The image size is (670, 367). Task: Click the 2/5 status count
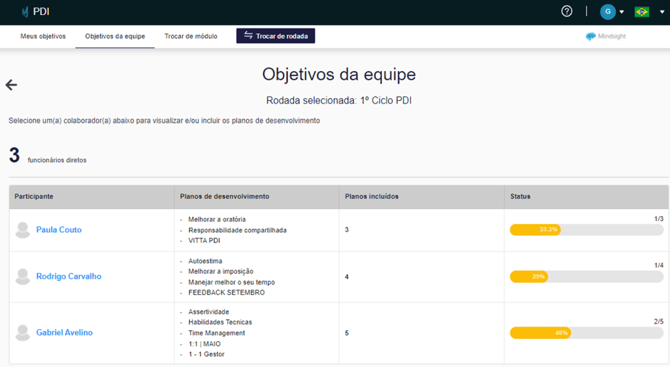pos(658,321)
